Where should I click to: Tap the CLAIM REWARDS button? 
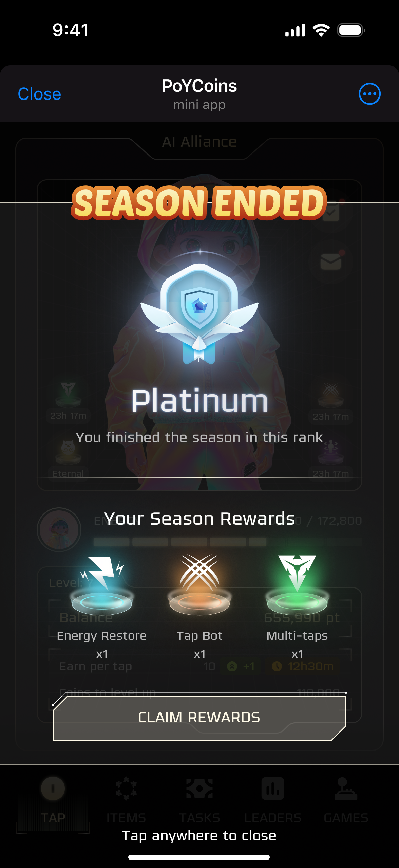[x=199, y=717]
